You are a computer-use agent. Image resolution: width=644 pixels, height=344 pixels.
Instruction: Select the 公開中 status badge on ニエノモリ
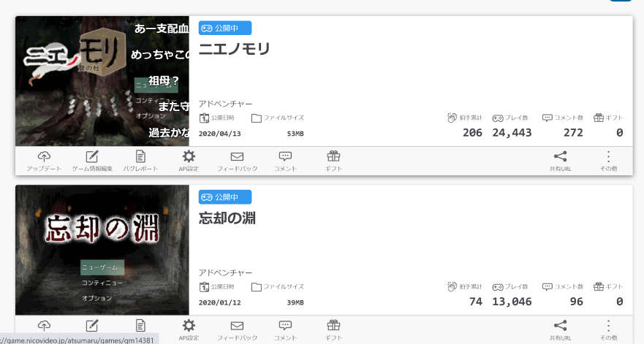click(x=225, y=28)
